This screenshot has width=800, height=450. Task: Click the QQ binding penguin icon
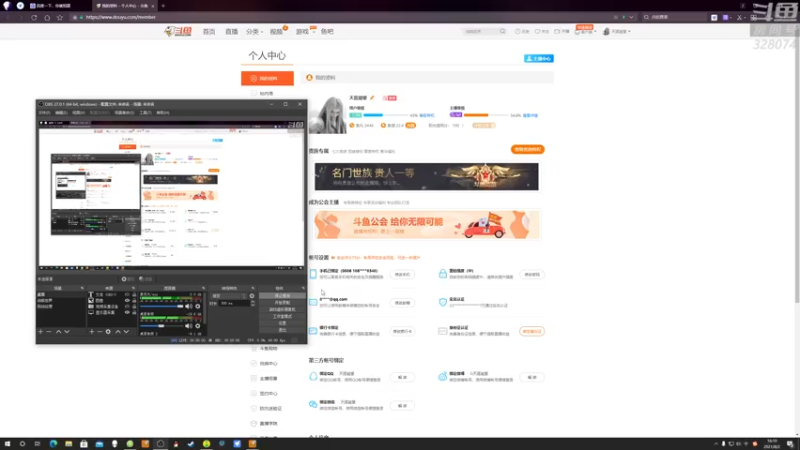coord(313,377)
